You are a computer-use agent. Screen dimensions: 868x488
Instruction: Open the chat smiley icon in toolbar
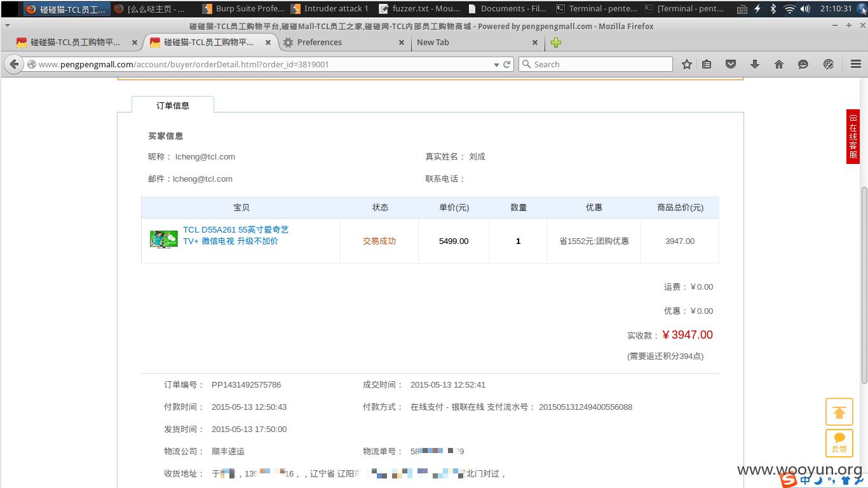click(x=803, y=64)
